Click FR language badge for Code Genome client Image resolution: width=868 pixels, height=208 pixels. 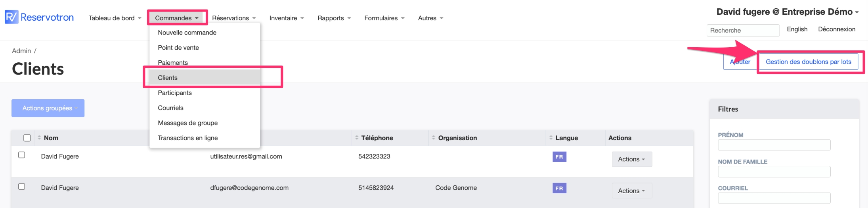pyautogui.click(x=559, y=188)
